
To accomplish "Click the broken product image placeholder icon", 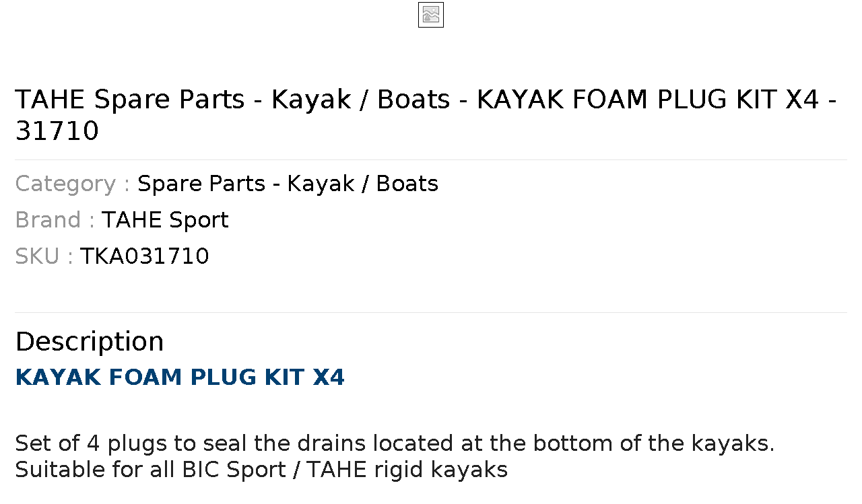I will click(x=431, y=15).
